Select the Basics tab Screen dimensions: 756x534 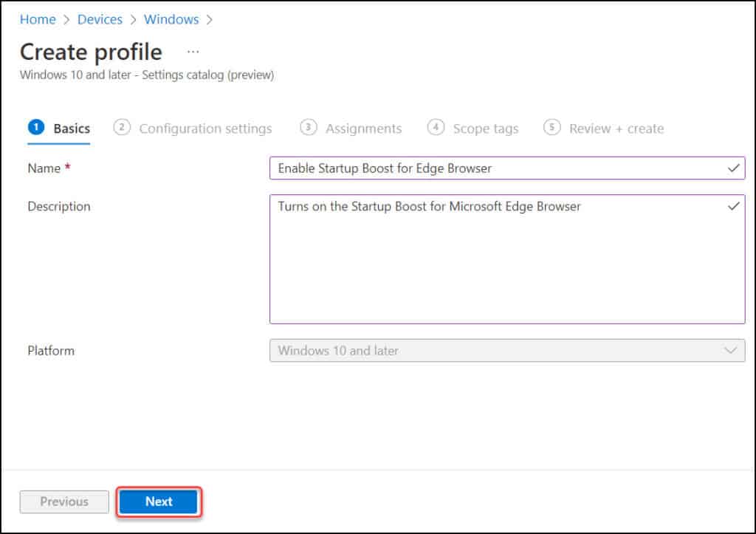pos(59,129)
